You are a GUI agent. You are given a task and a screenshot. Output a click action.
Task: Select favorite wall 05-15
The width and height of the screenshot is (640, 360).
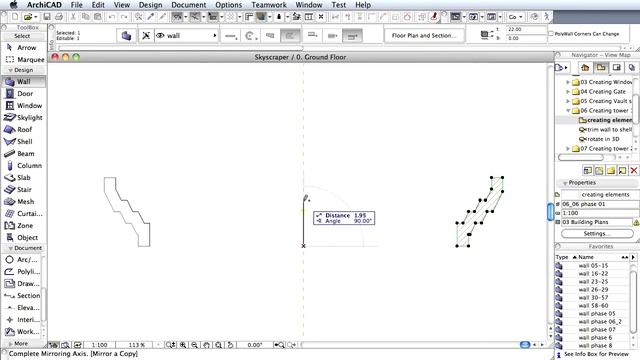point(593,266)
